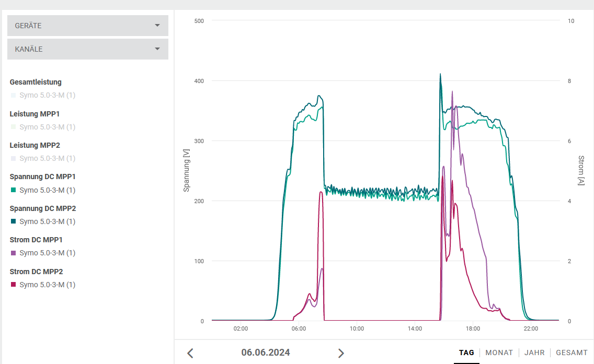
Task: Click the 10 ampere axis tick label
Action: pos(571,21)
